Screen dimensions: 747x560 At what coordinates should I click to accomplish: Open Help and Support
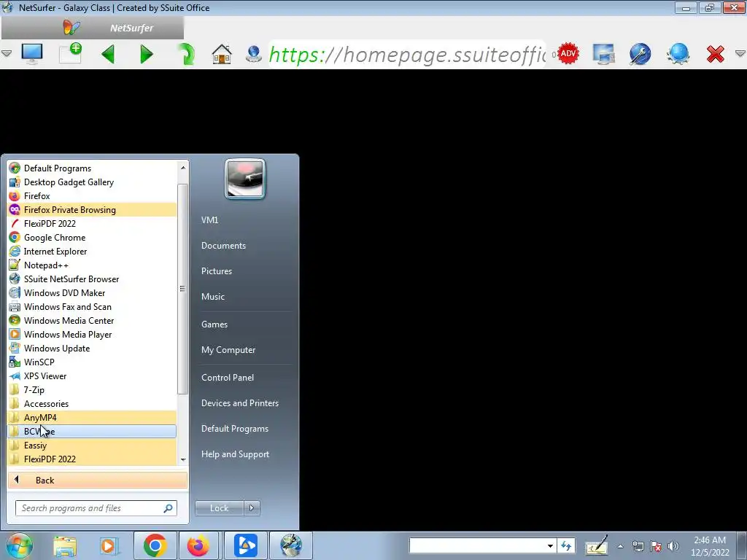coord(235,454)
